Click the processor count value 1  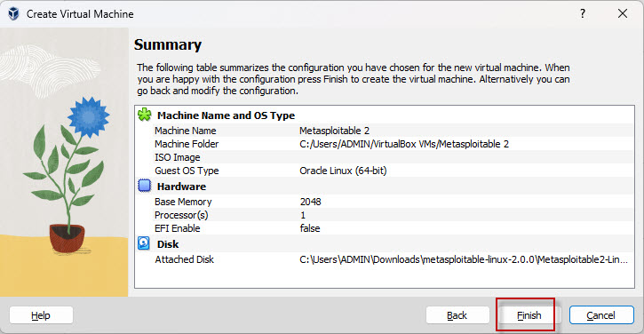pos(303,215)
